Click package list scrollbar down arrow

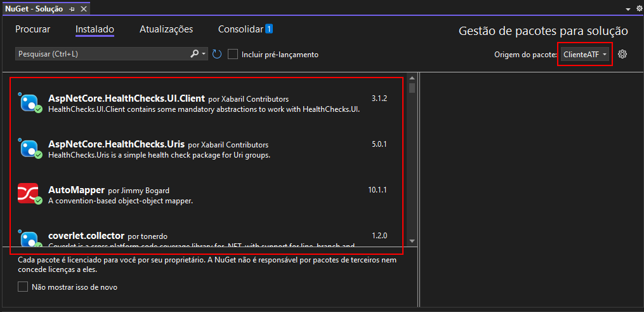[412, 241]
